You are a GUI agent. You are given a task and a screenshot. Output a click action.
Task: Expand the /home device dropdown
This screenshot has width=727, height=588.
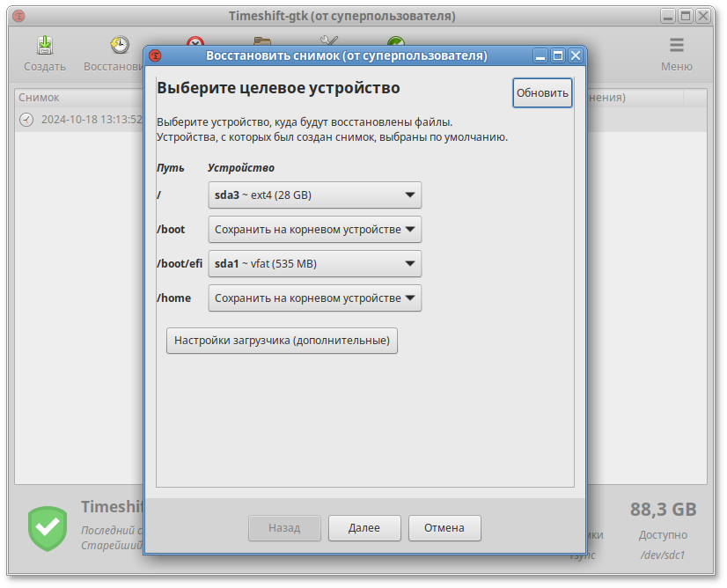point(314,298)
